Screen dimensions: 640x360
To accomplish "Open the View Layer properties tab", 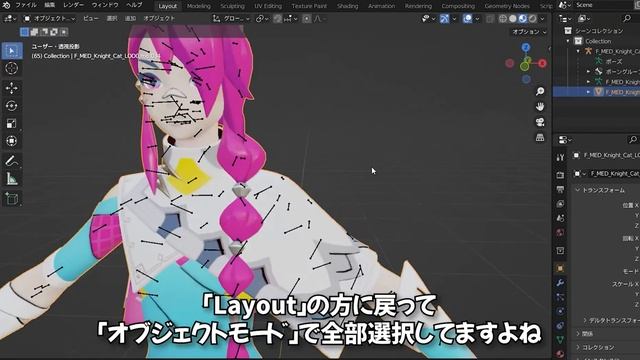I will (x=560, y=204).
